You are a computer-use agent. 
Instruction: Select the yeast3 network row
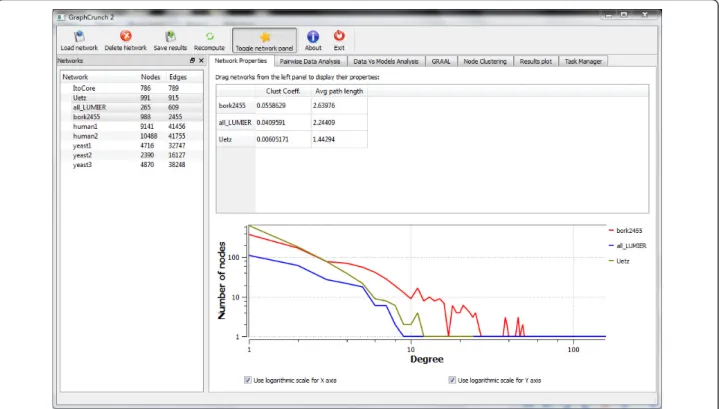pyautogui.click(x=132, y=165)
